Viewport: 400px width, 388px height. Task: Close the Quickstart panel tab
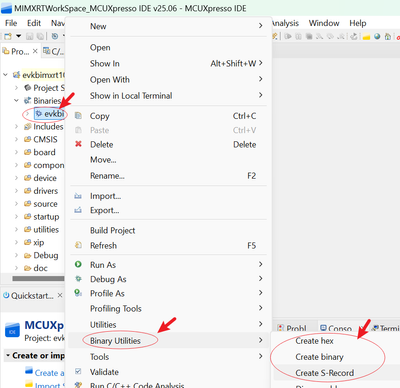click(60, 295)
